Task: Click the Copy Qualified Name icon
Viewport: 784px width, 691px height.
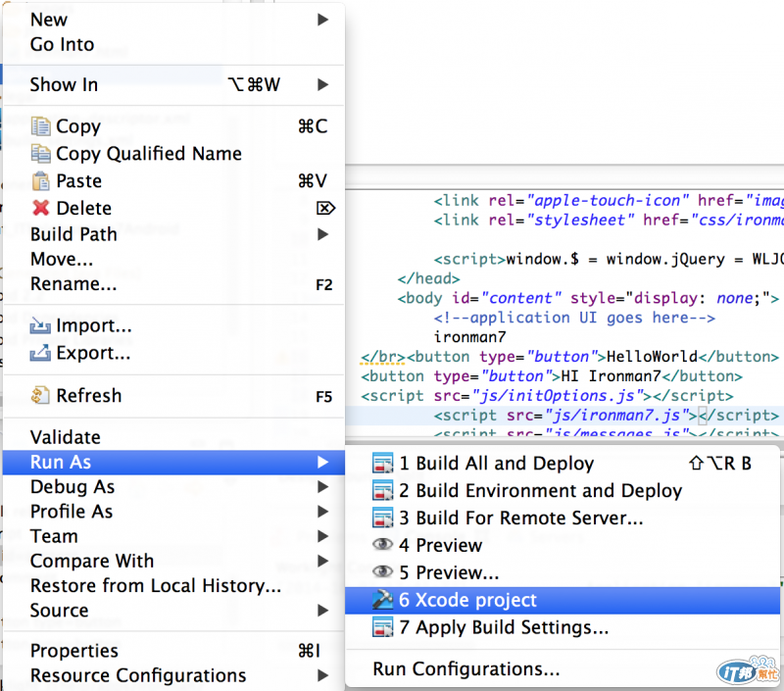Action: [x=40, y=154]
